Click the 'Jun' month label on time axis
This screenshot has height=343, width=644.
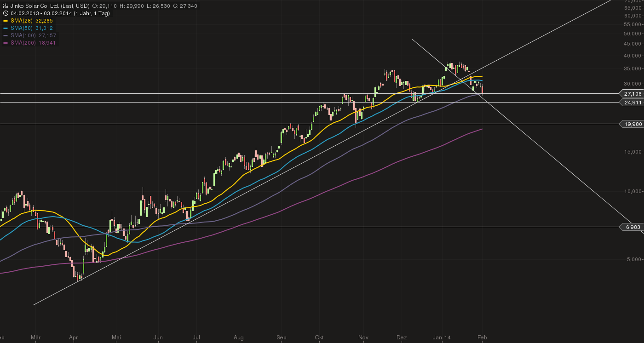[x=158, y=337]
